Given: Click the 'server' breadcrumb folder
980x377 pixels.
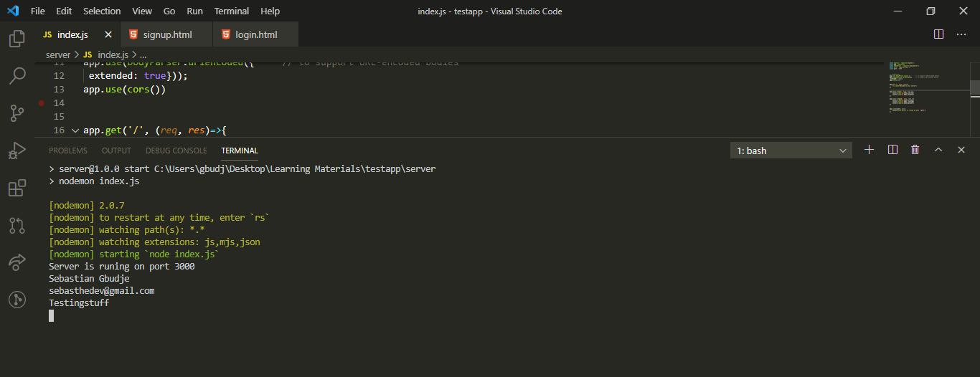Looking at the screenshot, I should (x=58, y=54).
